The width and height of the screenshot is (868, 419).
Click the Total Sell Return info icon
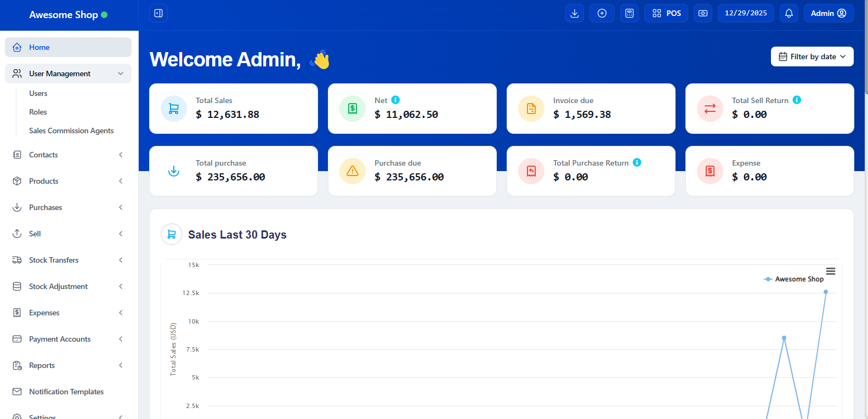797,100
